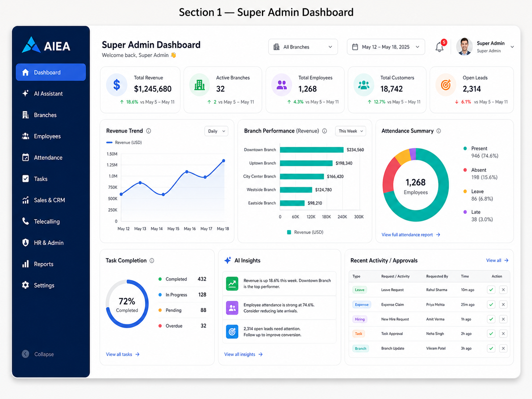The height and width of the screenshot is (399, 532).
Task: Click View full attendance report link
Action: click(411, 235)
